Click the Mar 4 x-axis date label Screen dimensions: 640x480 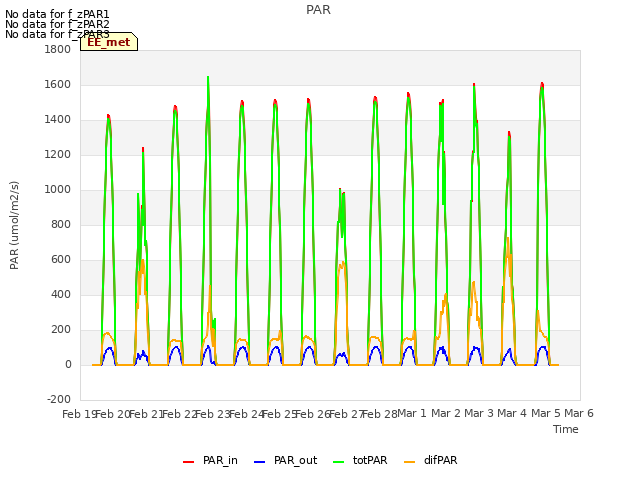(x=512, y=413)
